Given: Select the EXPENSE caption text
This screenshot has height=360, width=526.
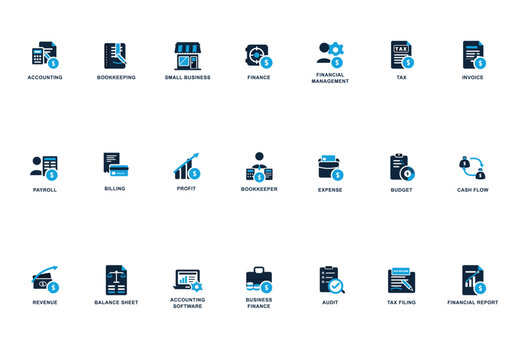Looking at the screenshot, I should [x=330, y=190].
